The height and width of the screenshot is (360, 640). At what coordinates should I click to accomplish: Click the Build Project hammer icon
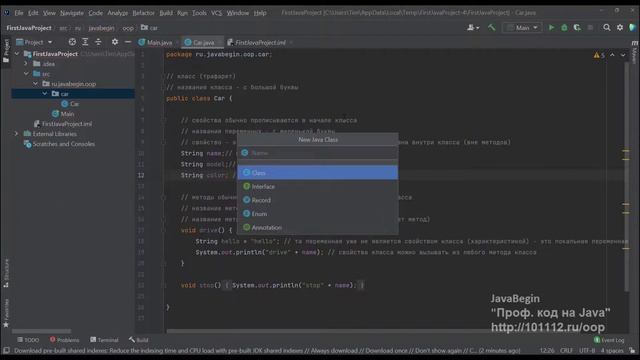coord(491,27)
